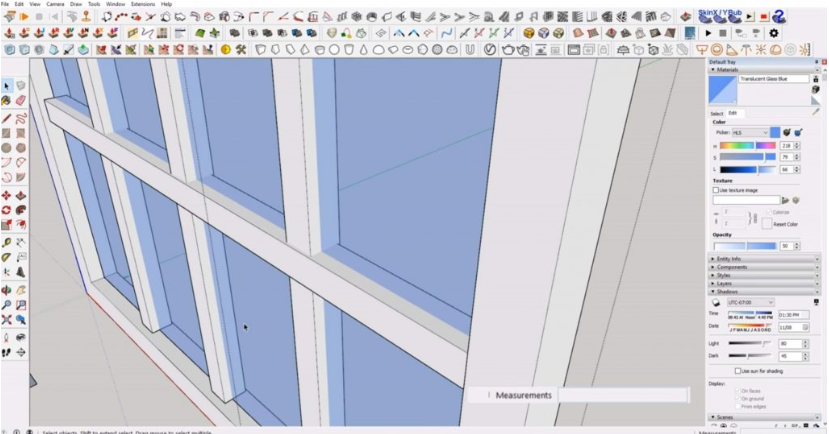Click the Zoom Extents tool
The height and width of the screenshot is (434, 829).
pos(6,319)
